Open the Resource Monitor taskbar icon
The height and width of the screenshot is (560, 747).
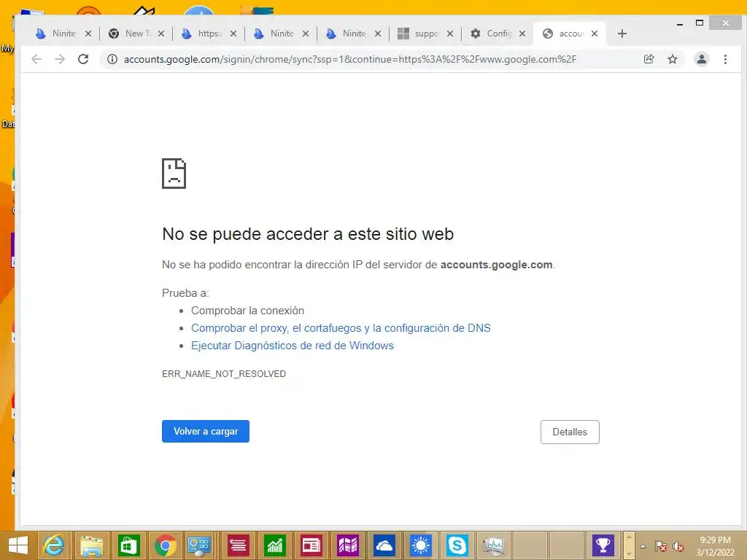tap(494, 545)
